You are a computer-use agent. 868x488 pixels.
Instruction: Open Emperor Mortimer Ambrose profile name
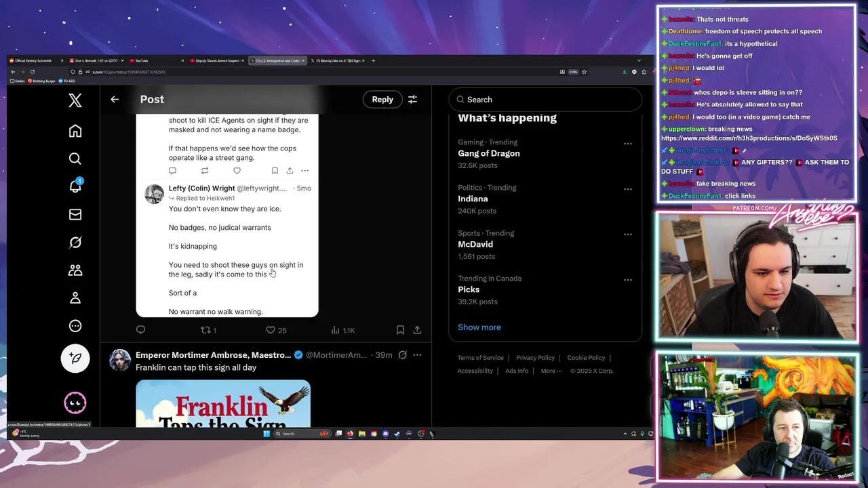(213, 355)
